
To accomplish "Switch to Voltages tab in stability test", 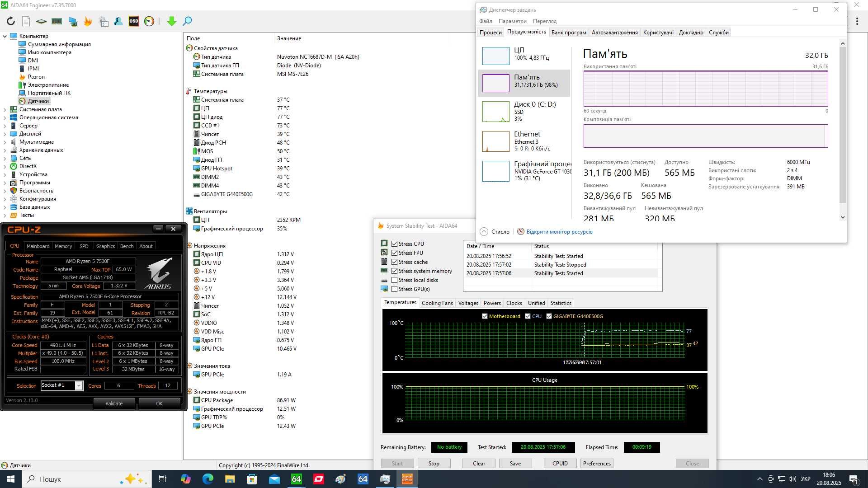I will pos(468,303).
